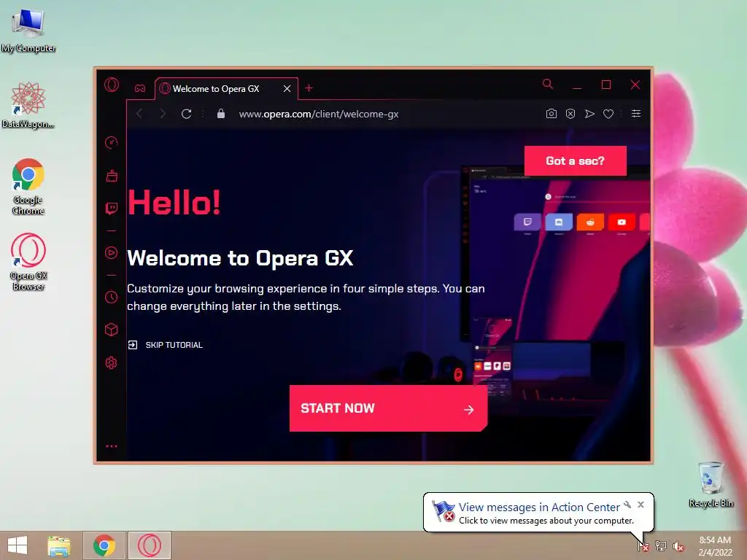The height and width of the screenshot is (560, 747).
Task: Close the Welcome to Opera GX tab
Action: (x=287, y=88)
